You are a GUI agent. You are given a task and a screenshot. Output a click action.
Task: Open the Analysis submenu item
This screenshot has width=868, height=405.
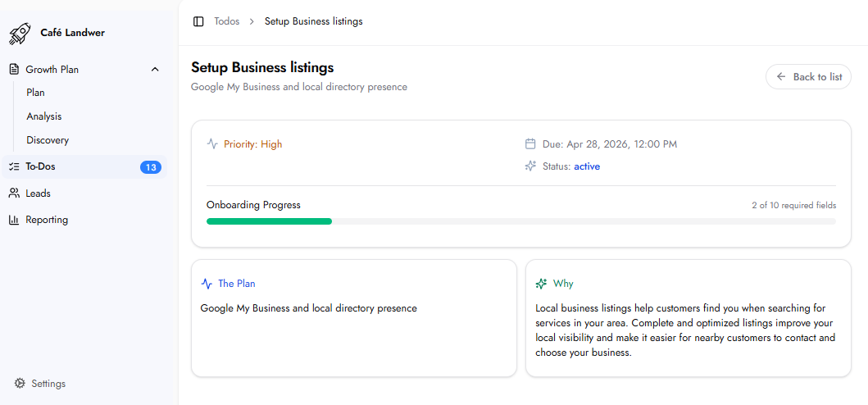43,116
